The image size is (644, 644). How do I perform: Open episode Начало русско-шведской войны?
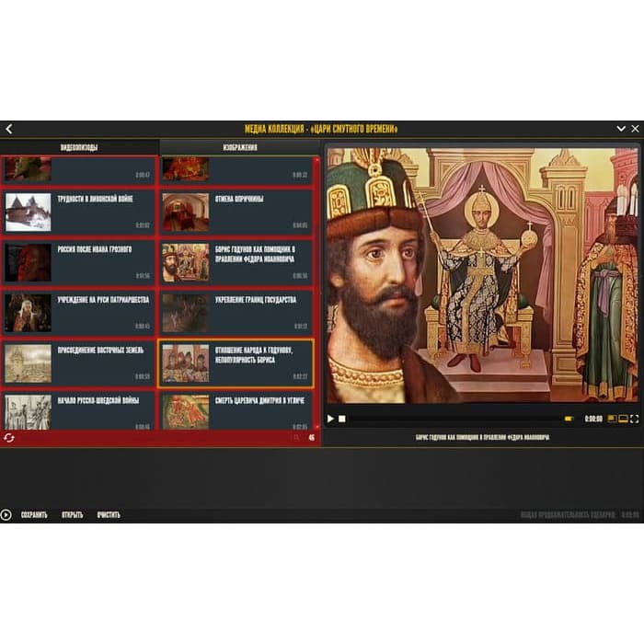pyautogui.click(x=78, y=411)
